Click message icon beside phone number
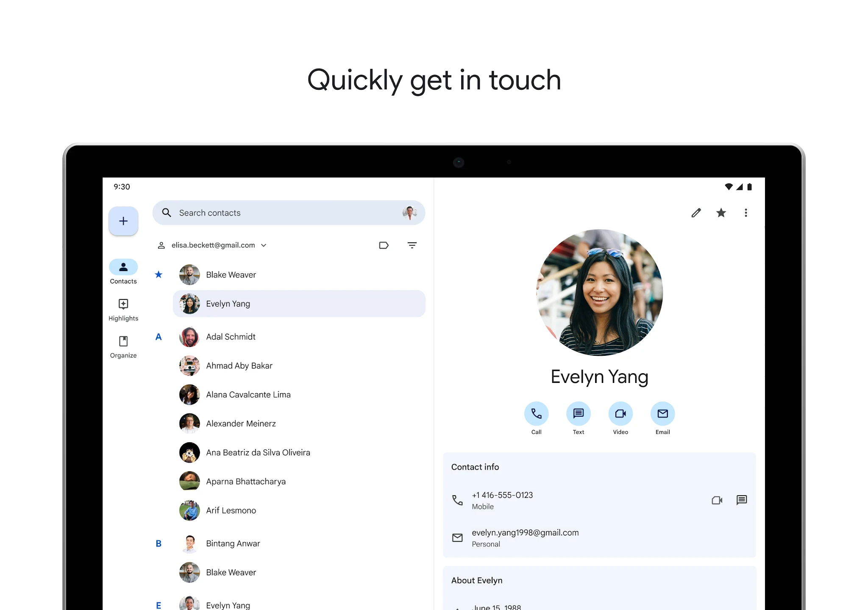 pyautogui.click(x=742, y=500)
